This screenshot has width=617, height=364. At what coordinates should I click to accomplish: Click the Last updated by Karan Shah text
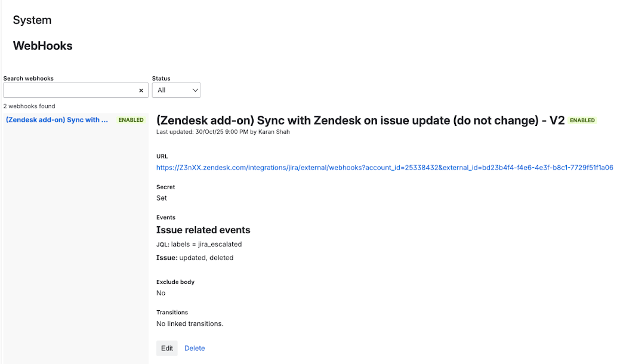point(223,132)
